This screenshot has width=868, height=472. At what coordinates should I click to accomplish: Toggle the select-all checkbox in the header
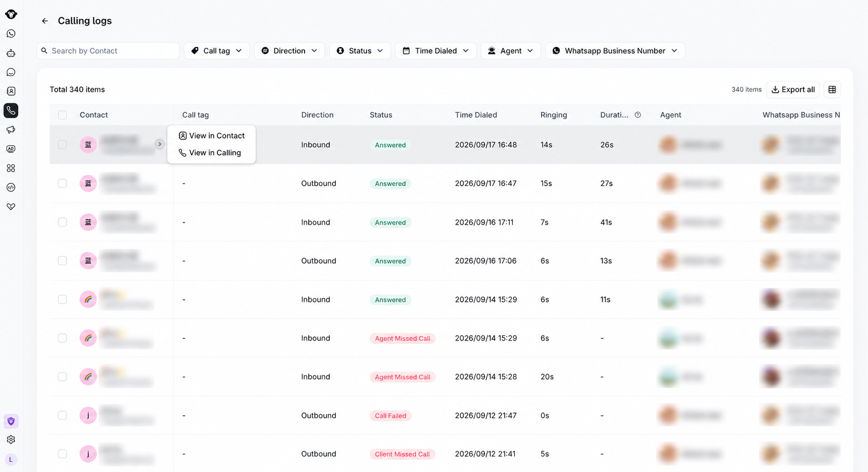pyautogui.click(x=62, y=115)
